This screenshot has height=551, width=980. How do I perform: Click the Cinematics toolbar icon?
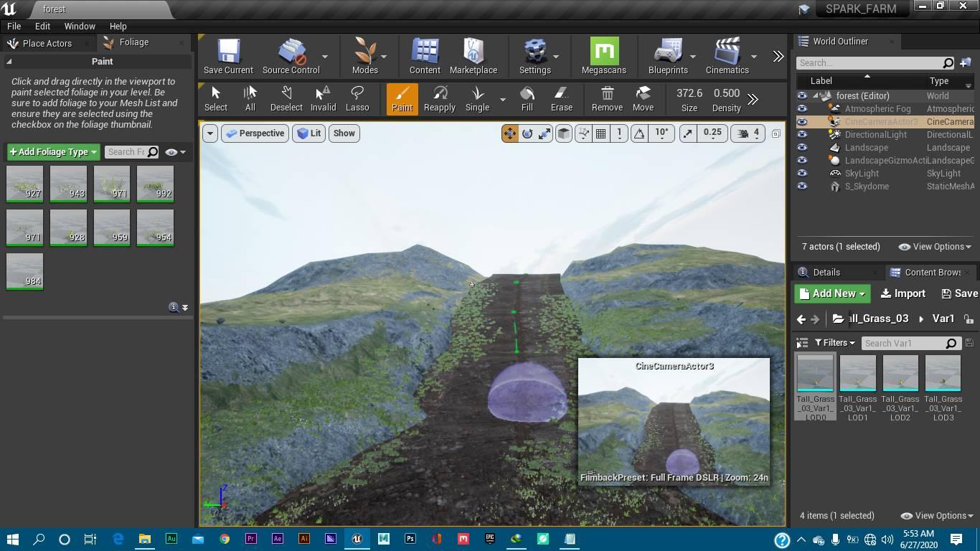point(727,56)
